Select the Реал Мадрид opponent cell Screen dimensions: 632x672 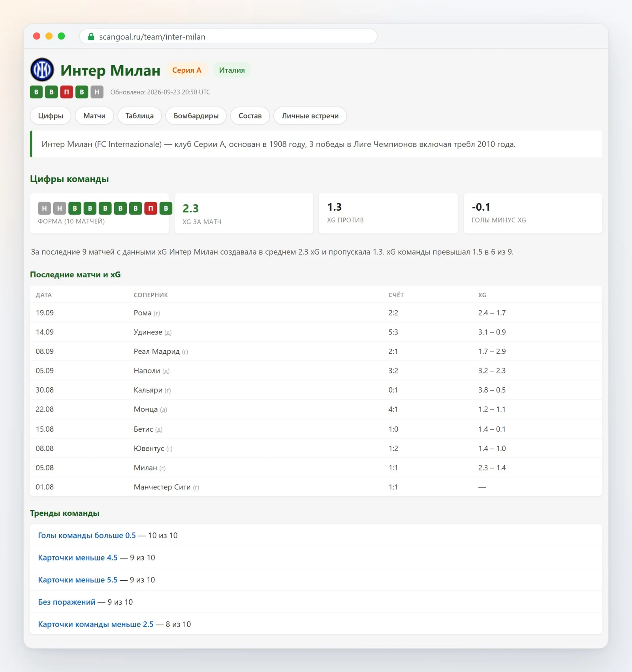click(x=161, y=351)
